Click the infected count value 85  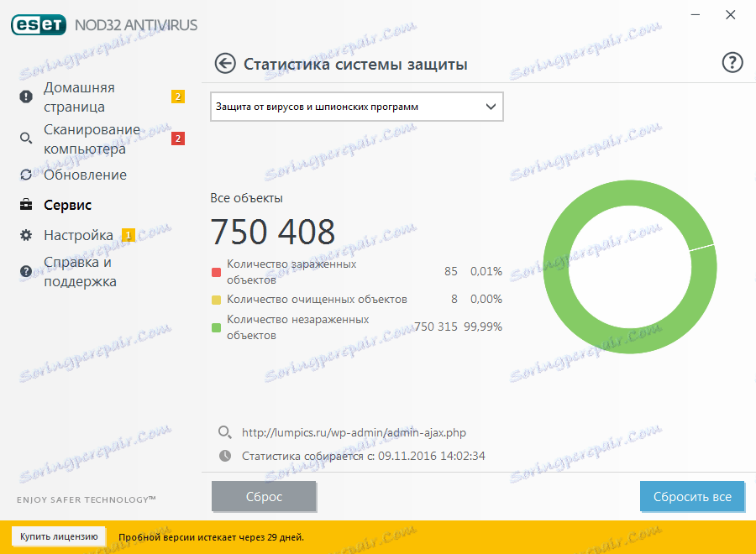[x=451, y=271]
